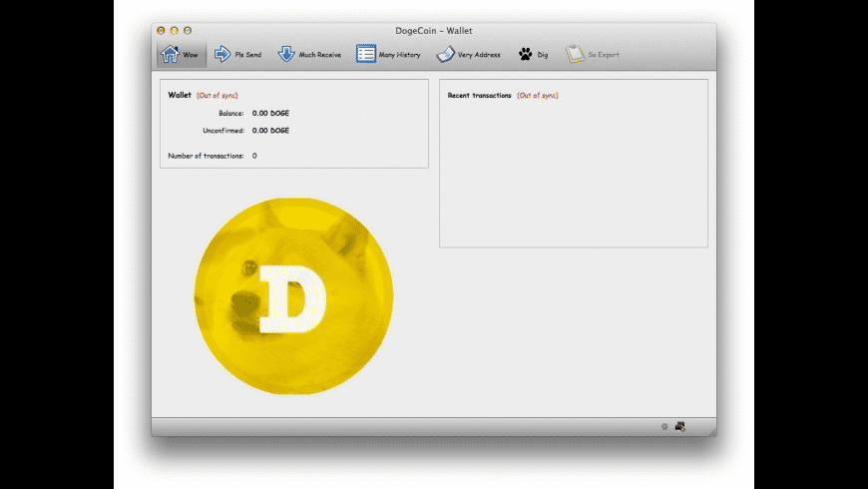The width and height of the screenshot is (868, 489).
Task: Zoom the DogeCoin Wallet window
Action: [x=188, y=31]
